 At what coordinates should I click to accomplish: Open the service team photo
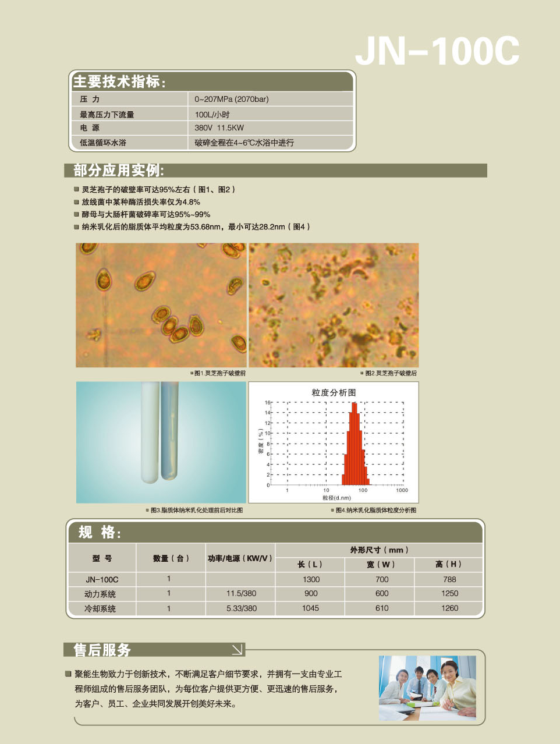(427, 688)
